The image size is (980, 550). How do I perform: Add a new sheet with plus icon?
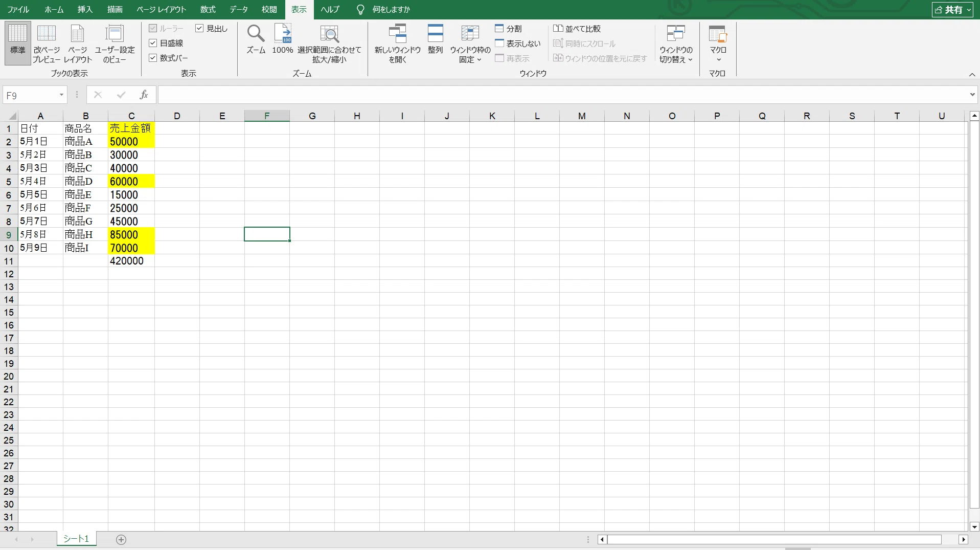click(121, 539)
